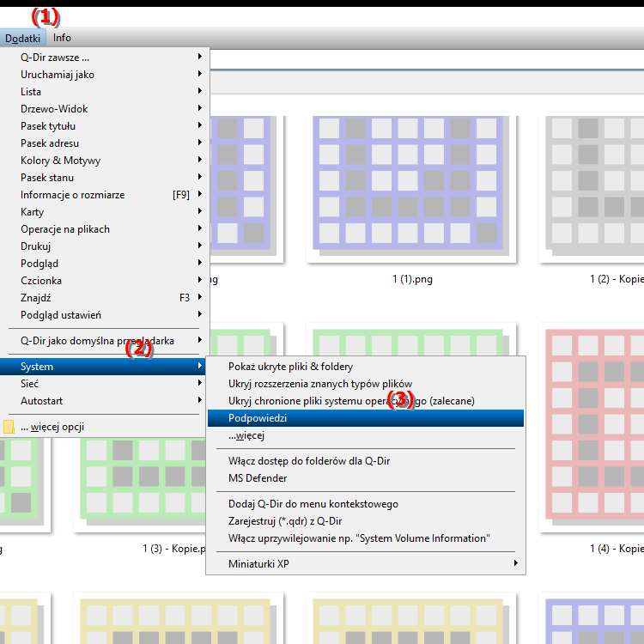Select the Znajdź F3 entry
Viewport: 644px width, 644px height.
point(105,298)
